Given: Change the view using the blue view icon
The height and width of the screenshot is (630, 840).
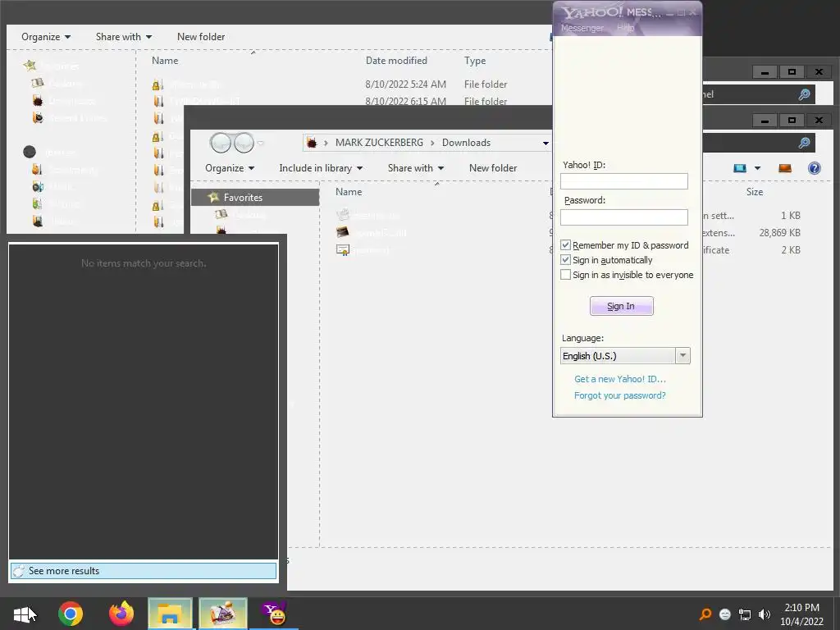Looking at the screenshot, I should point(740,168).
